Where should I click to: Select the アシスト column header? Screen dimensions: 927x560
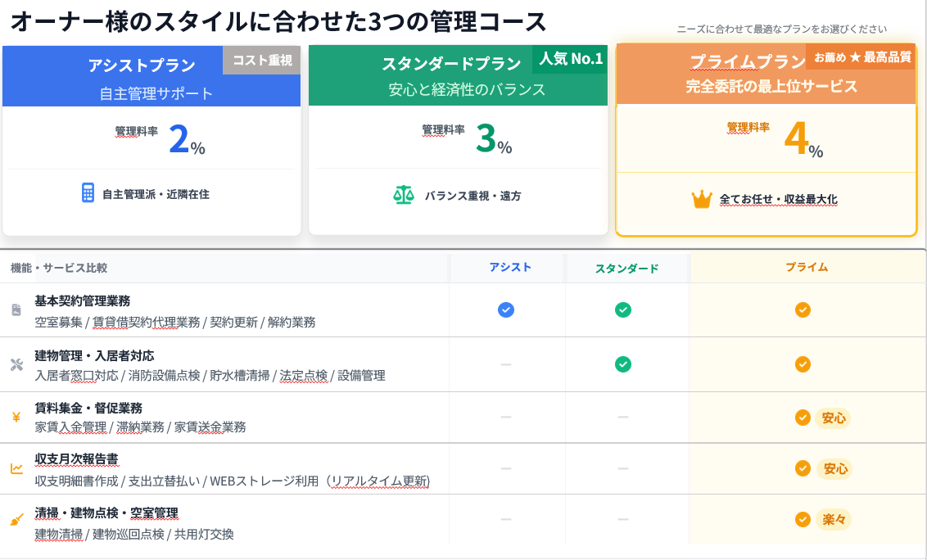pos(510,267)
